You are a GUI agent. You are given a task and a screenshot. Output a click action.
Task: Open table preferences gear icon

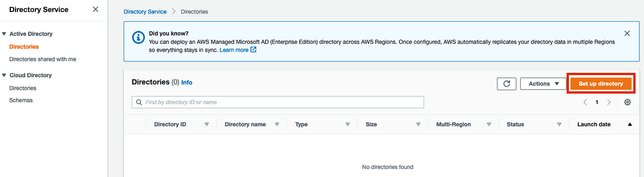point(627,102)
